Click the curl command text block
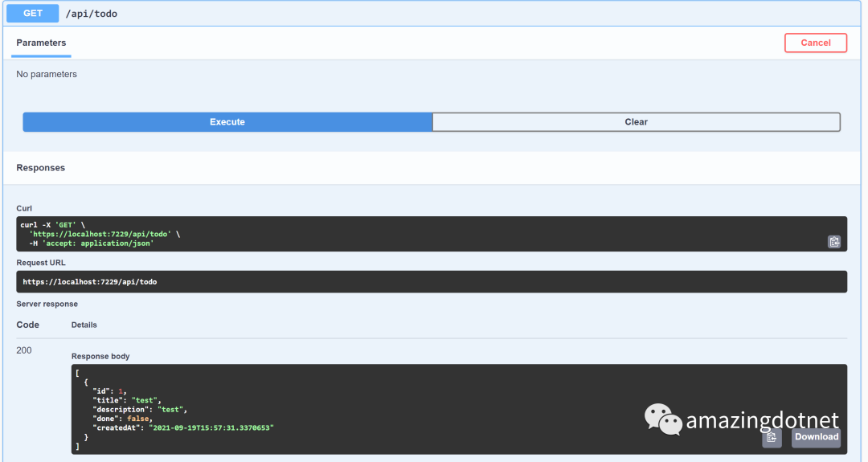868x462 pixels. 432,234
